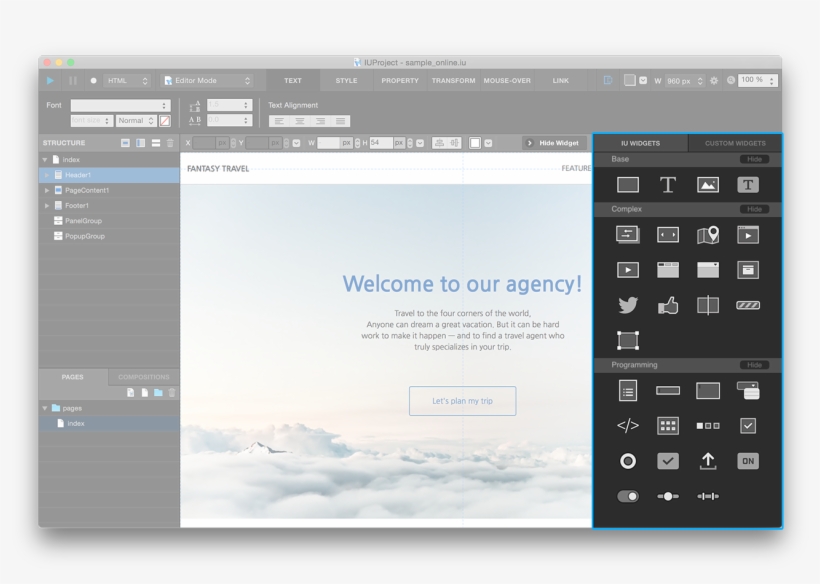This screenshot has width=820, height=584.
Task: Select the Twitter widget from Complex section
Action: (627, 304)
